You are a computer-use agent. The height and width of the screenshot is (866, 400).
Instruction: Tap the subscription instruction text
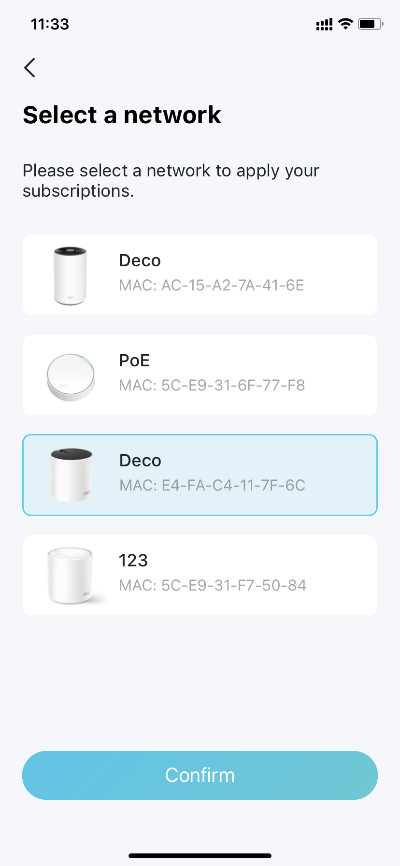[x=171, y=181]
